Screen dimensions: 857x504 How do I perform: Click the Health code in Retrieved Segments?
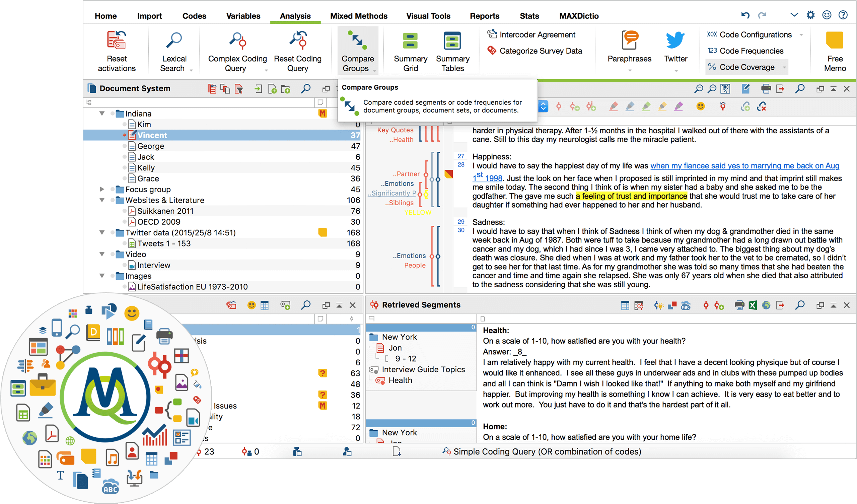tap(400, 380)
